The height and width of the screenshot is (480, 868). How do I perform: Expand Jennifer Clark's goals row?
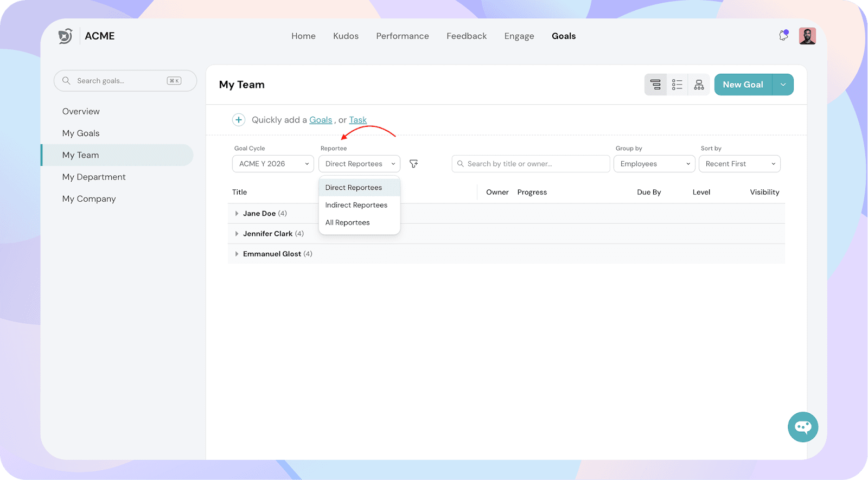tap(237, 234)
